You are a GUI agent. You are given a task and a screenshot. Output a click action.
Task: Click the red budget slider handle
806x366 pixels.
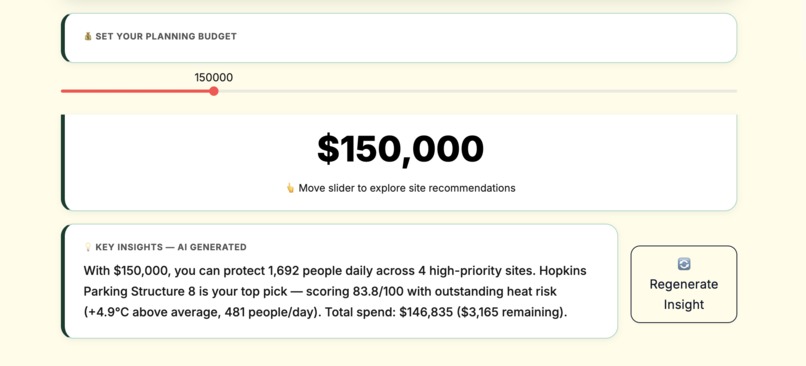[214, 91]
